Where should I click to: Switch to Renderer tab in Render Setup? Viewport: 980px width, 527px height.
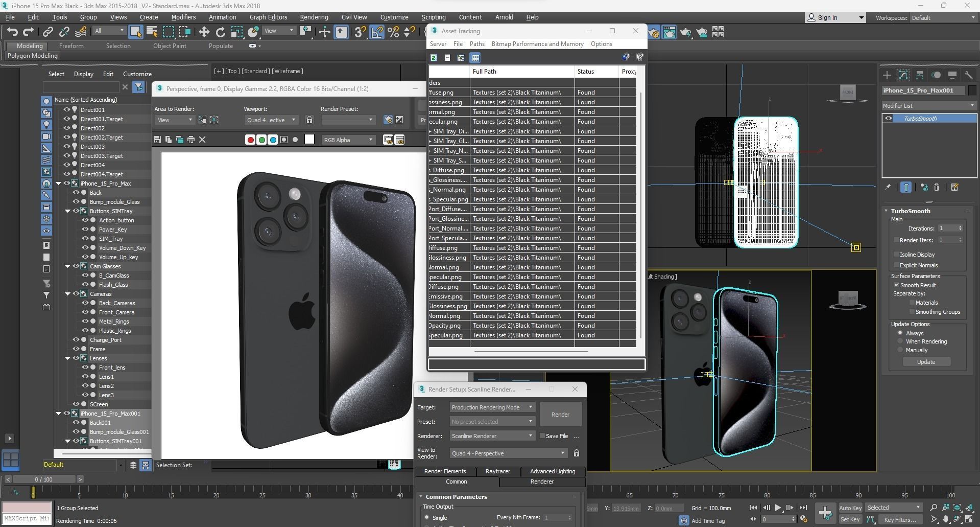[542, 482]
